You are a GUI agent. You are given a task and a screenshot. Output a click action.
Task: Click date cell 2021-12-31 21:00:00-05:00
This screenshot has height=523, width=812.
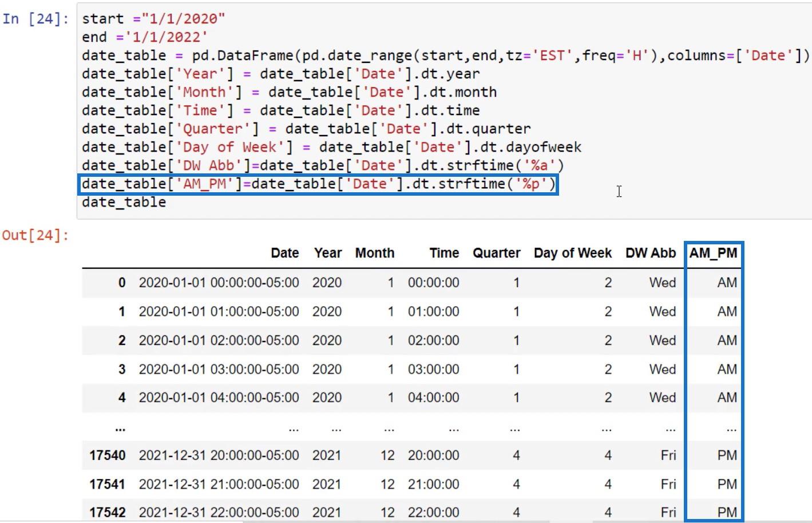tap(219, 484)
